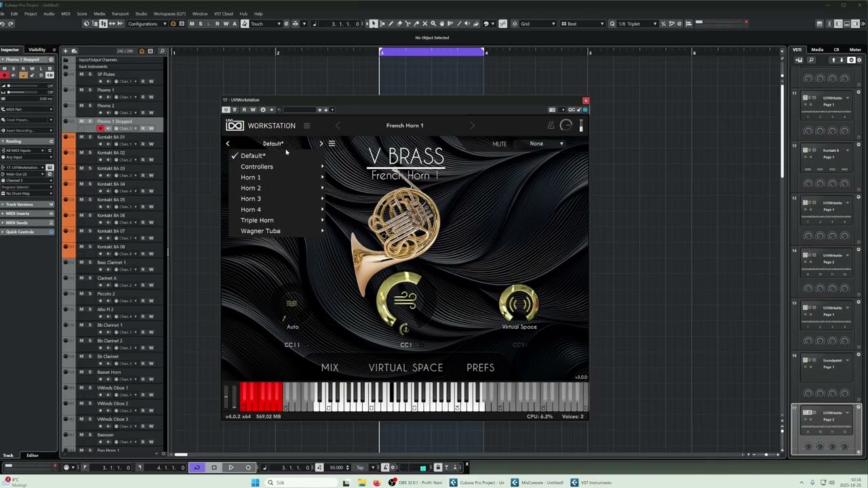Image resolution: width=868 pixels, height=488 pixels.
Task: Open VST Instruments taskbar item
Action: (591, 483)
